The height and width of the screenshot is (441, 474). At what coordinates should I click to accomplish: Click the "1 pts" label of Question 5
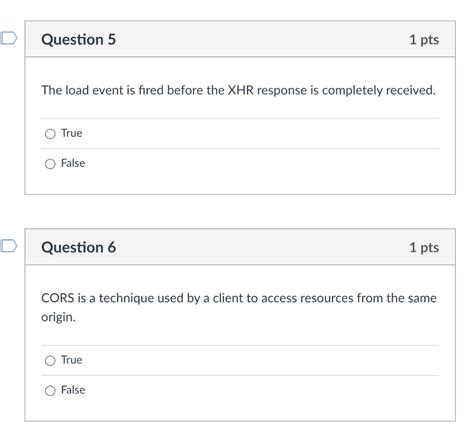tap(424, 40)
